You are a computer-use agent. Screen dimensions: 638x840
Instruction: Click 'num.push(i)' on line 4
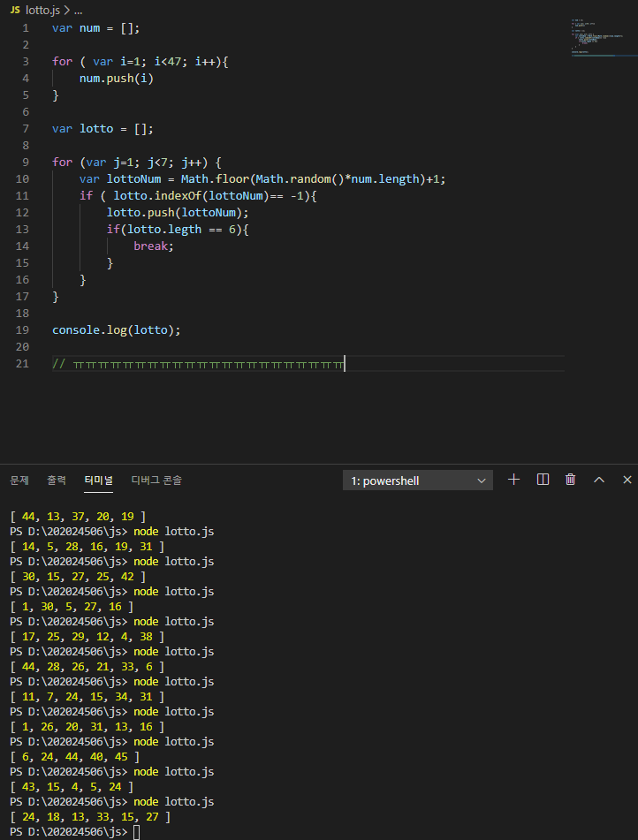click(x=117, y=79)
